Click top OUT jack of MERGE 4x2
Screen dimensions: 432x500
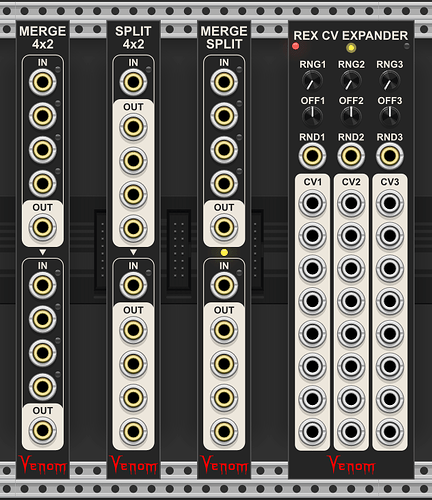tap(42, 227)
